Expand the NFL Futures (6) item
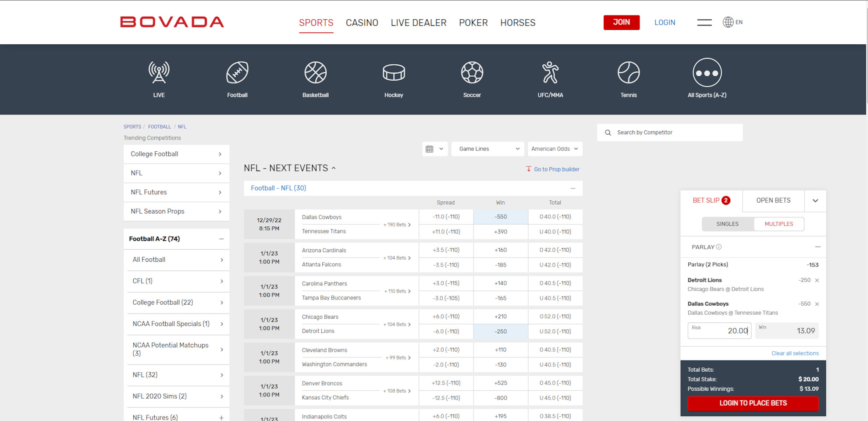 pyautogui.click(x=221, y=417)
